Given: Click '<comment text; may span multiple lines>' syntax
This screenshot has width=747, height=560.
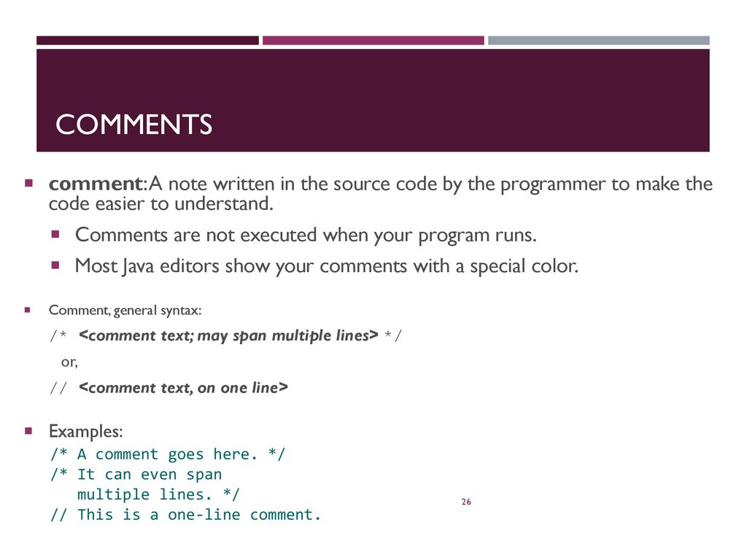Looking at the screenshot, I should pos(228,335).
